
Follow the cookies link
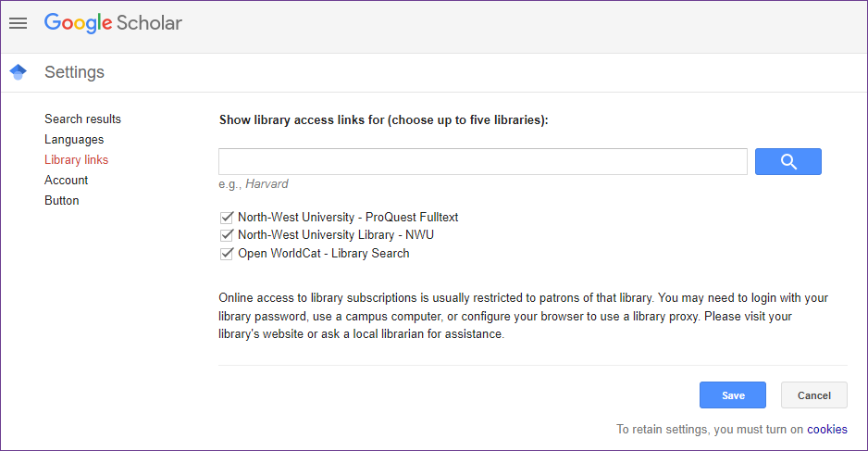(x=827, y=430)
